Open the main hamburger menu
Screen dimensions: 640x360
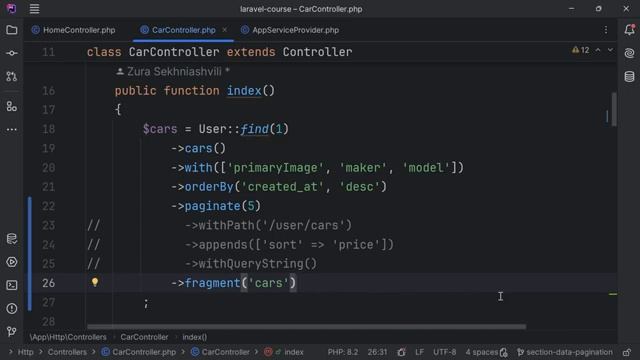[x=34, y=9]
